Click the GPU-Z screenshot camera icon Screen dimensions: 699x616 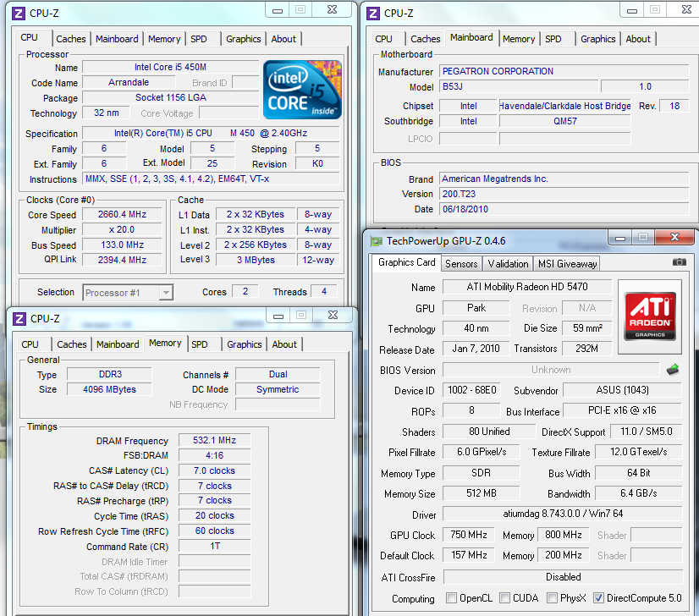(679, 262)
